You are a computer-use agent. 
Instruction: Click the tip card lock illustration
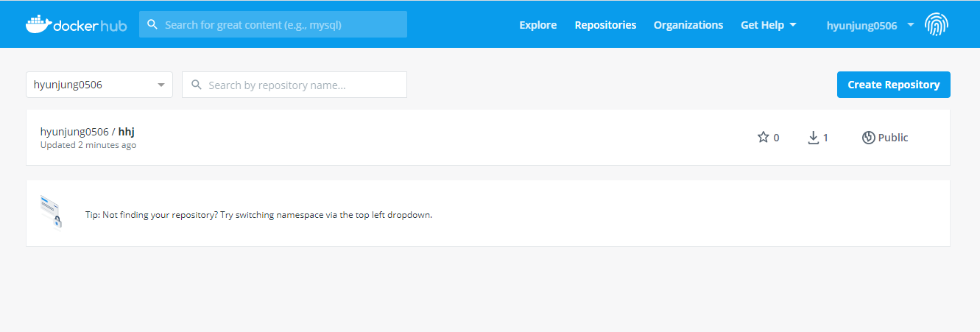point(51,211)
